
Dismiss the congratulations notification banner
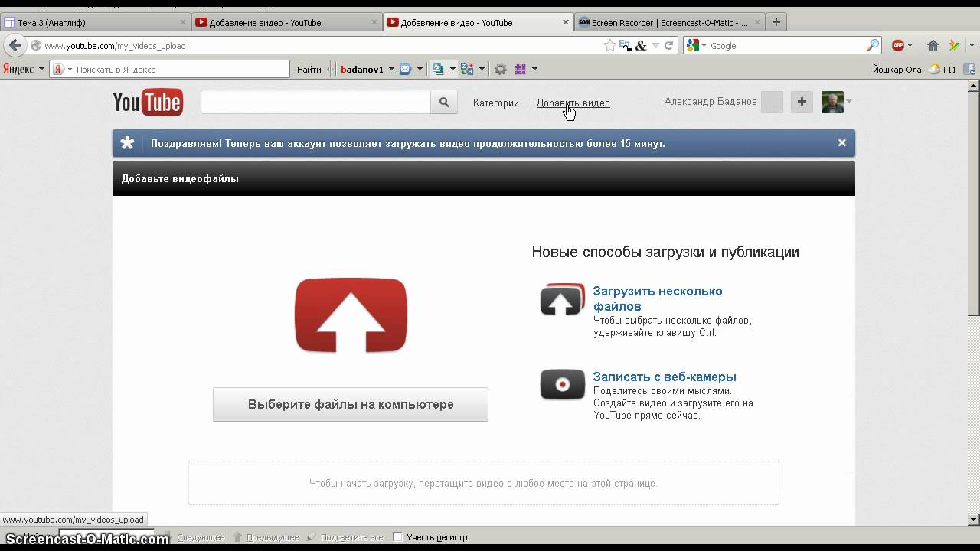(841, 142)
